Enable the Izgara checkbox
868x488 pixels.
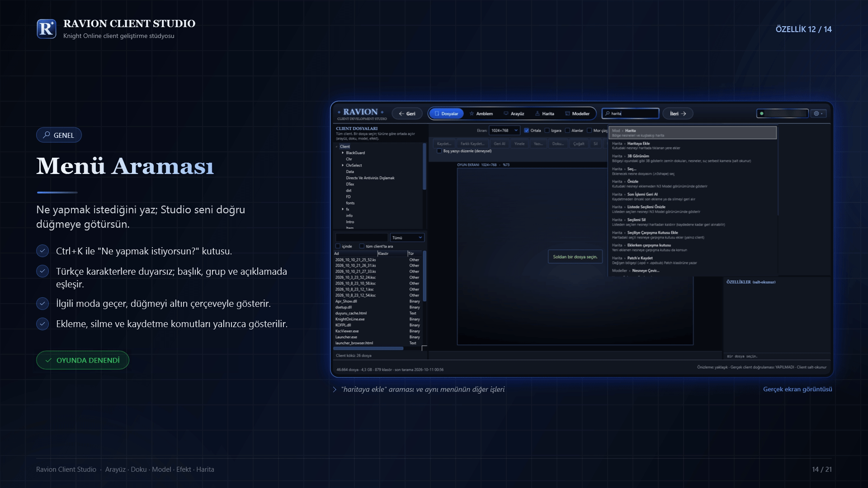click(x=547, y=131)
